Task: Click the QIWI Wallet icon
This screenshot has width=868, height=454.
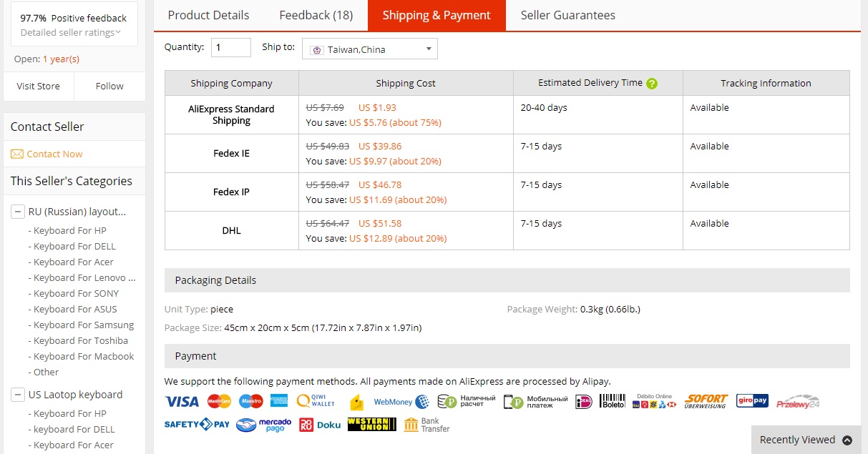Action: pos(316,401)
